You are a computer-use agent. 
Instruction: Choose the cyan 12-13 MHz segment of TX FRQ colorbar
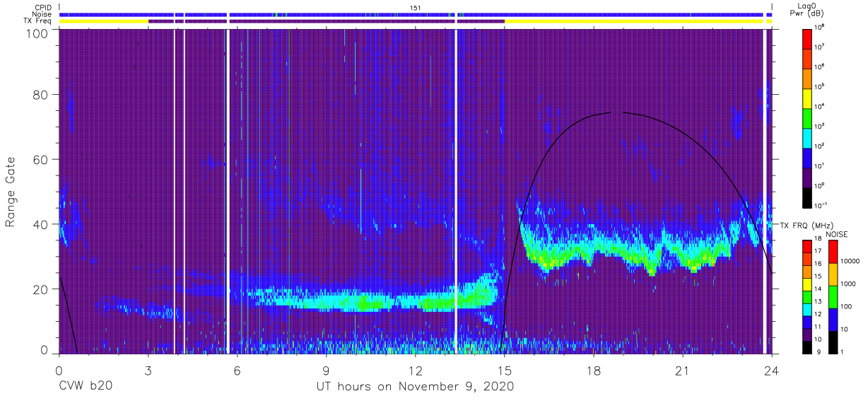pyautogui.click(x=807, y=309)
